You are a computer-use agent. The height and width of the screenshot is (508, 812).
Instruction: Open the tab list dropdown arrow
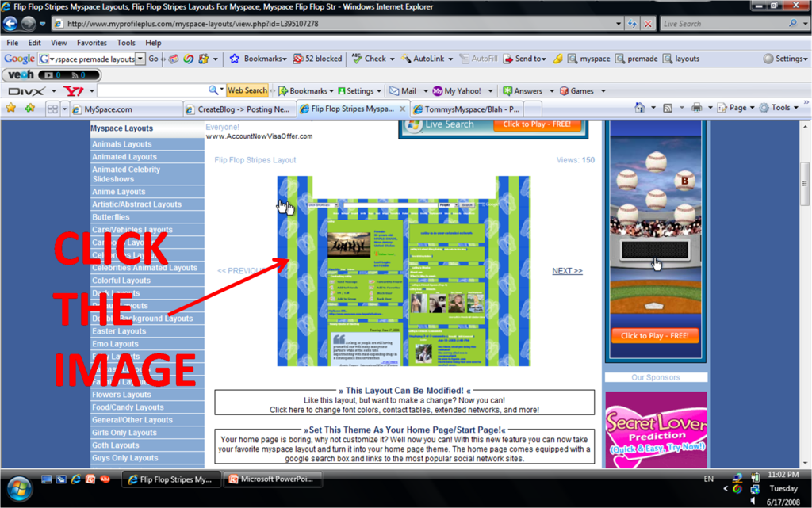point(64,109)
